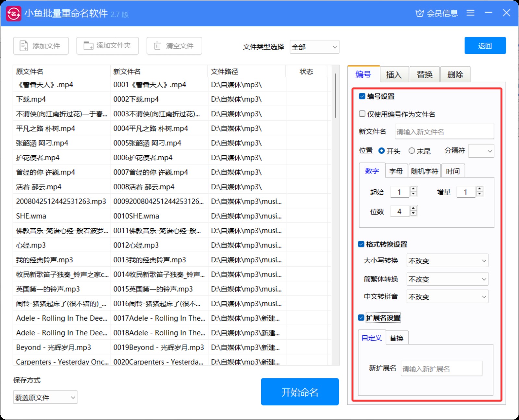519x420 pixels.
Task: Toggle the 仅使用编号作为文件名 checkbox
Action: (x=362, y=114)
